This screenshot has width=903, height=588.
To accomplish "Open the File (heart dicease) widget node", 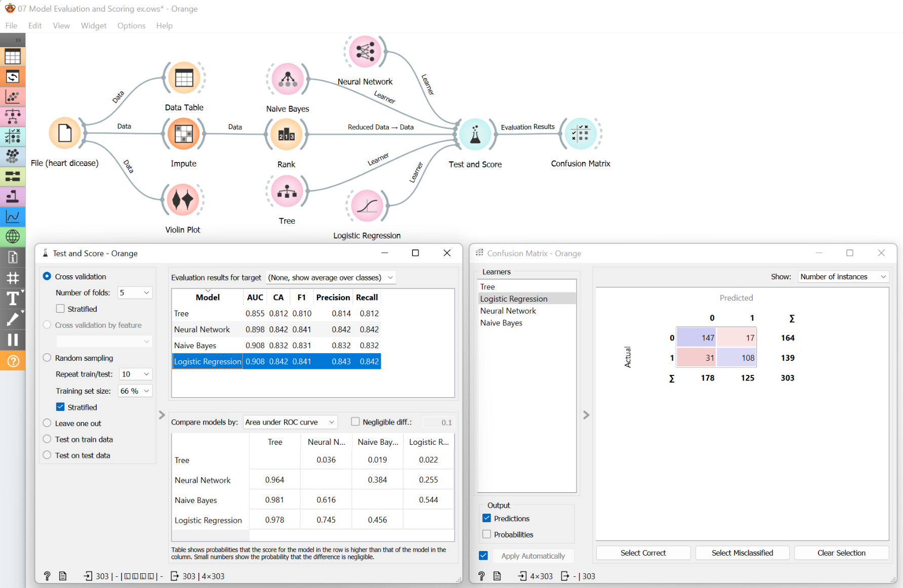I will tap(65, 134).
